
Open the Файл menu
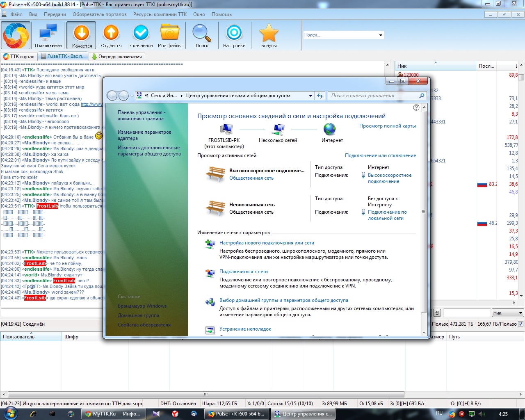tap(16, 14)
